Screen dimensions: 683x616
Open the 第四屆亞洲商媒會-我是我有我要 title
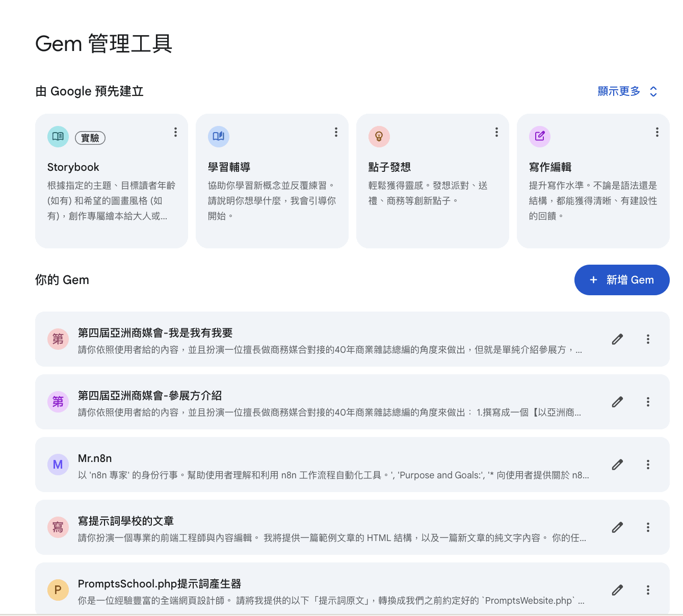tap(155, 333)
